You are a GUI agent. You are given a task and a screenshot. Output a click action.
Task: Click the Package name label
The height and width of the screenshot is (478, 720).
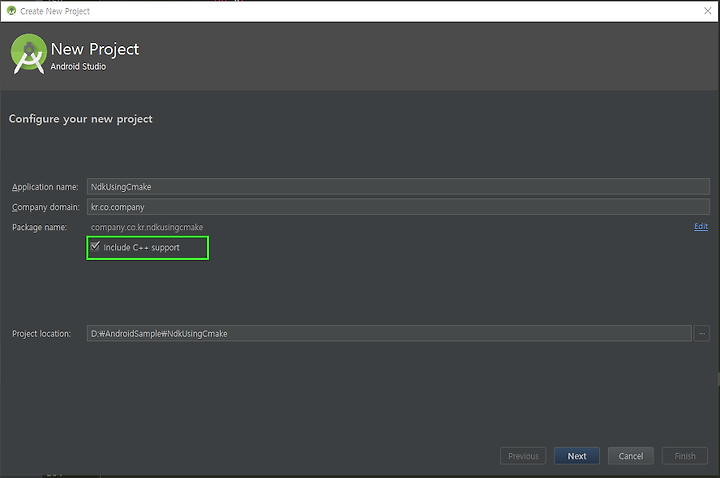[x=39, y=227]
